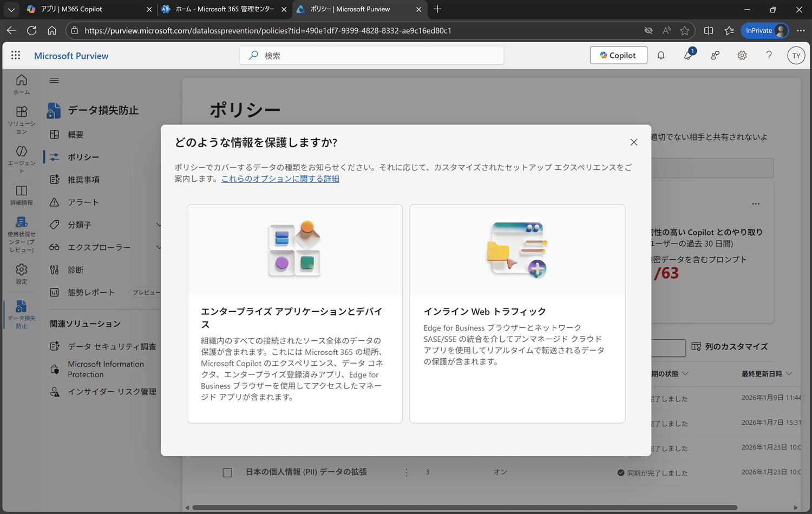Open Agents in the left rail
The width and height of the screenshot is (812, 514).
pyautogui.click(x=22, y=159)
